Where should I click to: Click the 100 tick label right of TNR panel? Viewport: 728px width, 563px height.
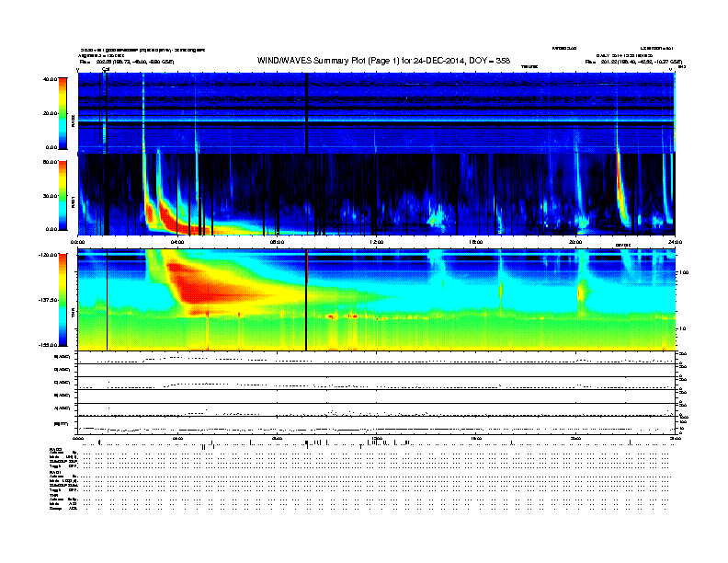coord(684,272)
